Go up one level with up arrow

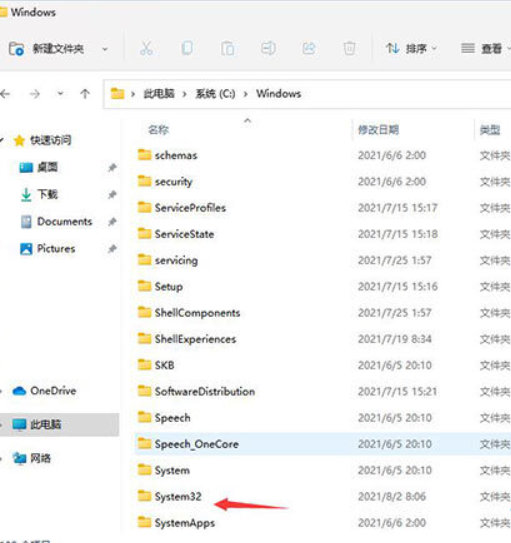(85, 94)
